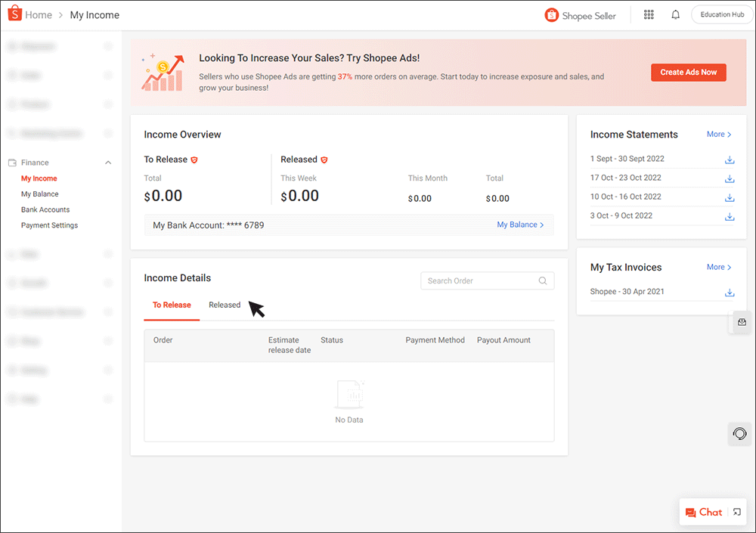Open My Balance from the bank account bar

click(x=518, y=225)
